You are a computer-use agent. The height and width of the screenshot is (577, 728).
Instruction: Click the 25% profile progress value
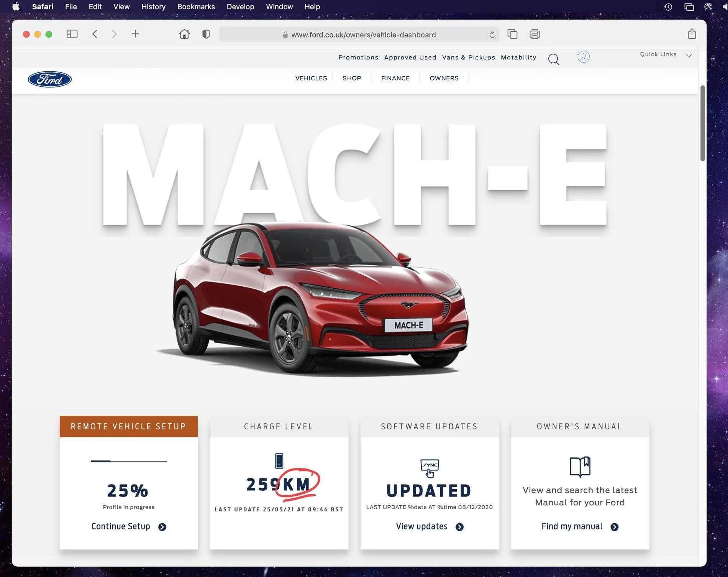tap(128, 490)
